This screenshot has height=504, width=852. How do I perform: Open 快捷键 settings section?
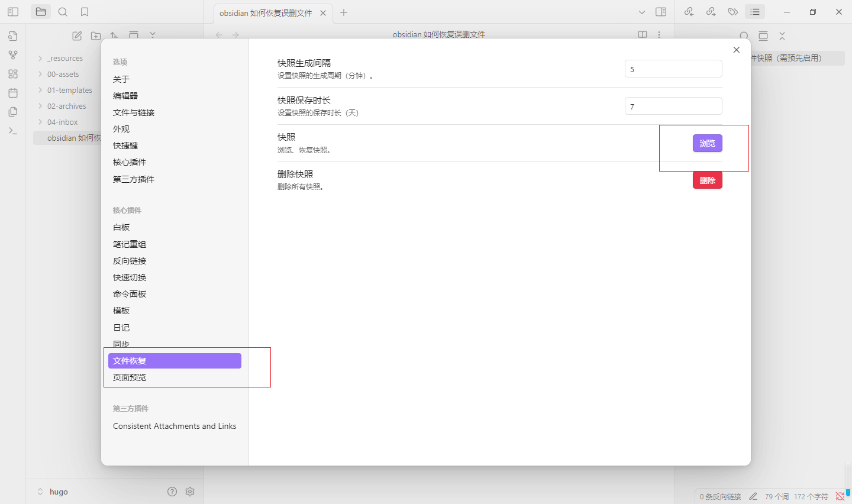point(175,146)
